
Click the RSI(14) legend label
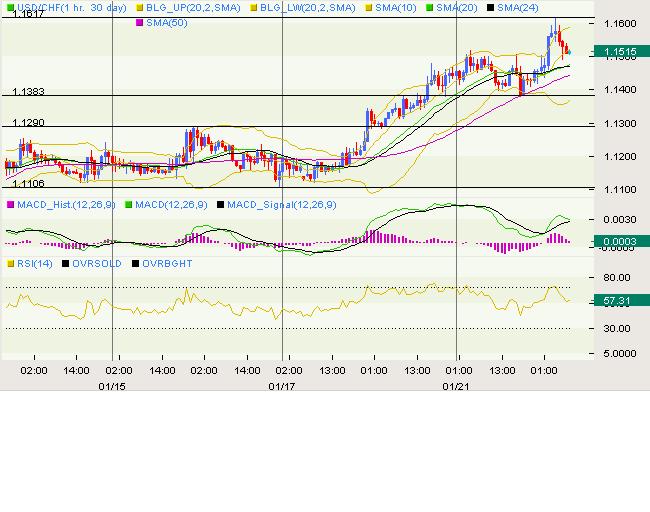(34, 264)
